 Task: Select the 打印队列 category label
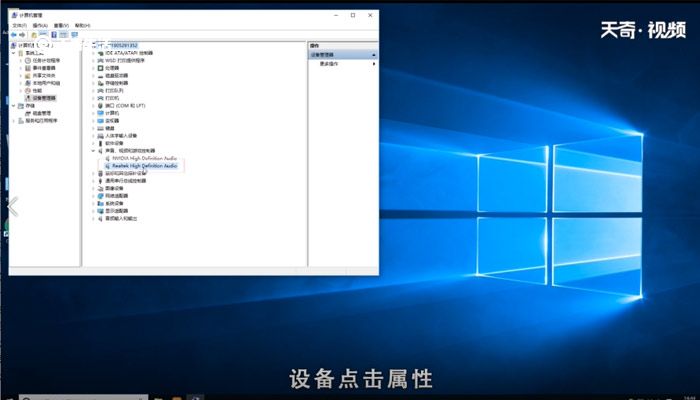(114, 91)
